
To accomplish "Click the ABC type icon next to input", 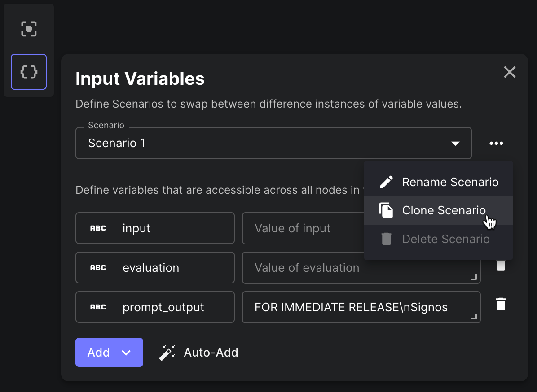I will click(x=97, y=228).
